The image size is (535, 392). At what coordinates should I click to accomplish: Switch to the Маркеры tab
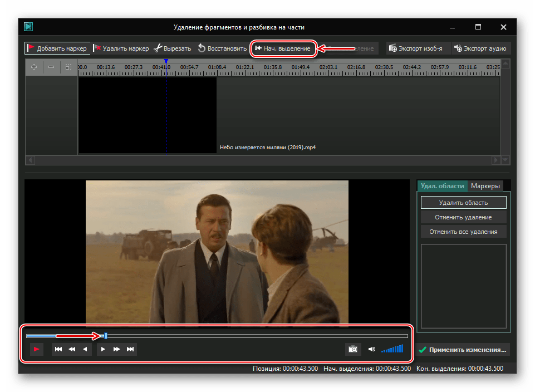pos(485,186)
